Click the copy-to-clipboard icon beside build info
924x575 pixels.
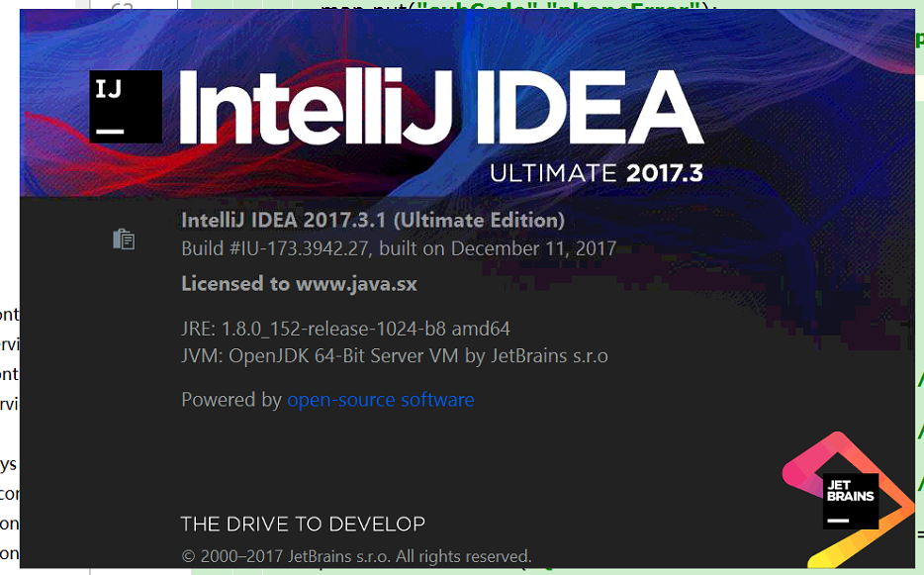coord(124,239)
